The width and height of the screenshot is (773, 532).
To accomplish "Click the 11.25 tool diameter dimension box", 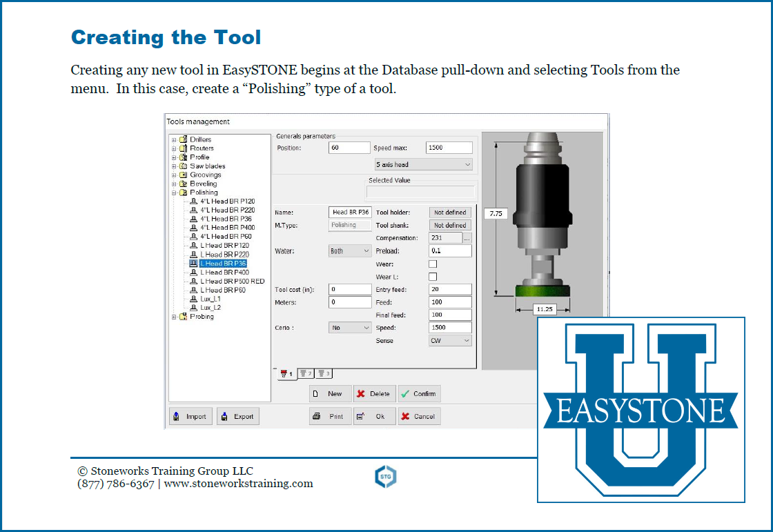I will [x=545, y=309].
